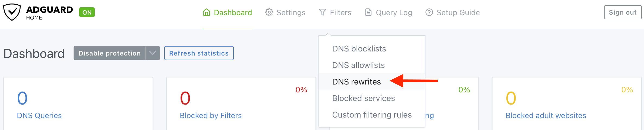Open the DNS Queries statistics link
Viewport: 644px width, 130px height.
tap(39, 116)
